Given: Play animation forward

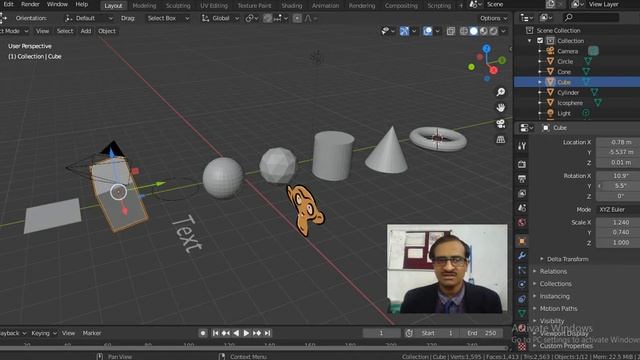Looking at the screenshot, I should (x=246, y=333).
